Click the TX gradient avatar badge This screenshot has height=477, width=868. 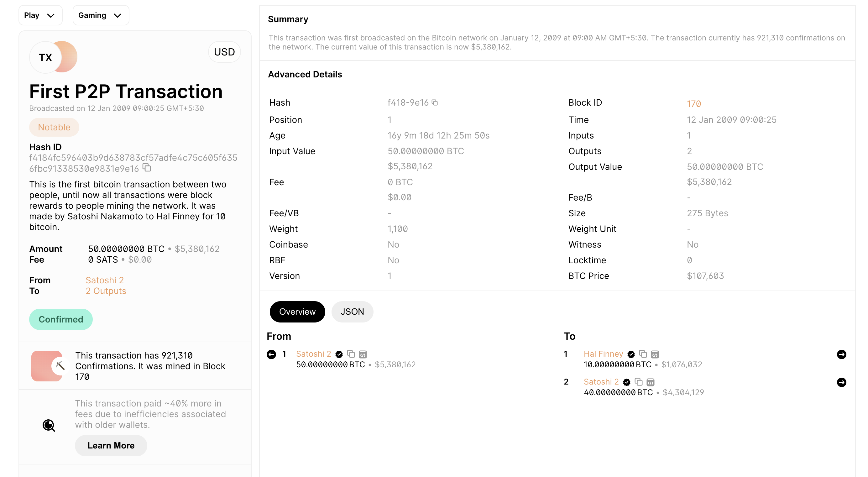coord(53,57)
